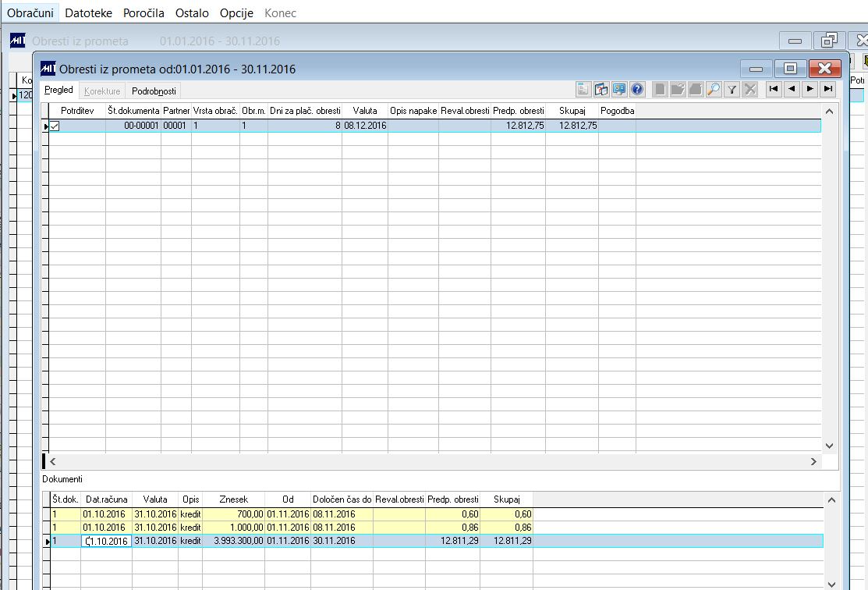Click the Predp. obresti cell with 0,60
Image resolution: width=868 pixels, height=590 pixels.
(x=453, y=514)
